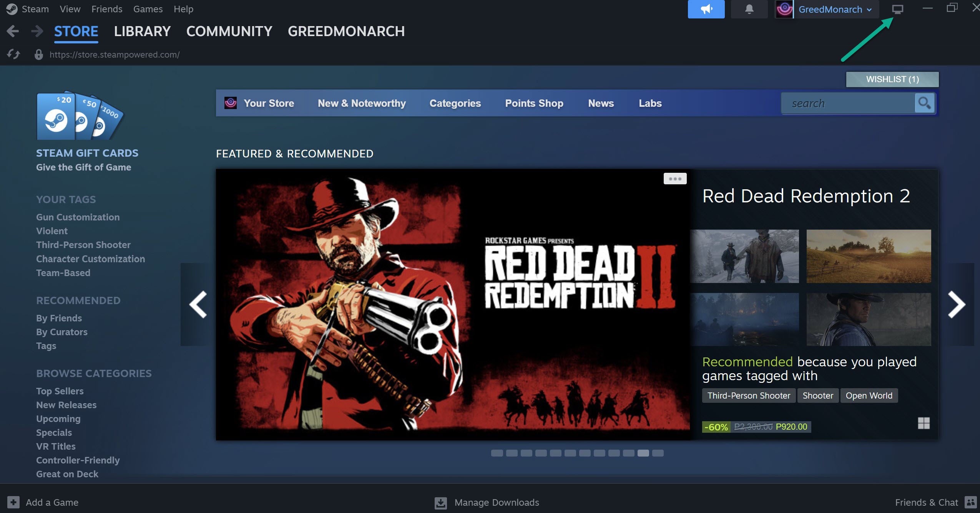Open the Gun Customization tag
The image size is (980, 513).
click(x=78, y=217)
